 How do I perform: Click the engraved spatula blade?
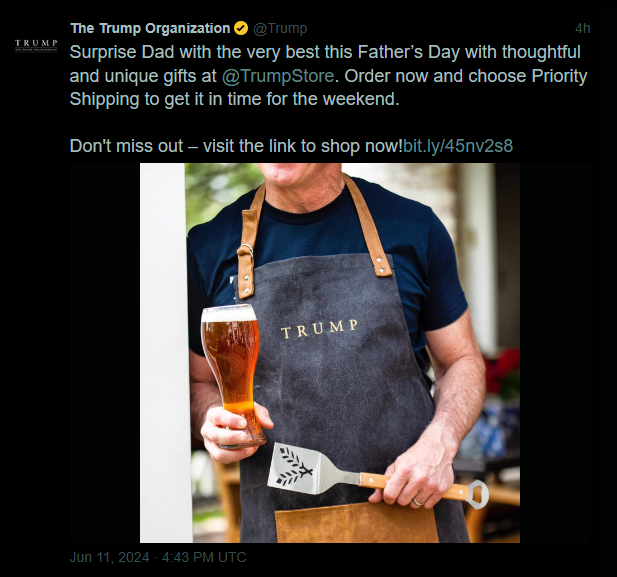(x=301, y=468)
